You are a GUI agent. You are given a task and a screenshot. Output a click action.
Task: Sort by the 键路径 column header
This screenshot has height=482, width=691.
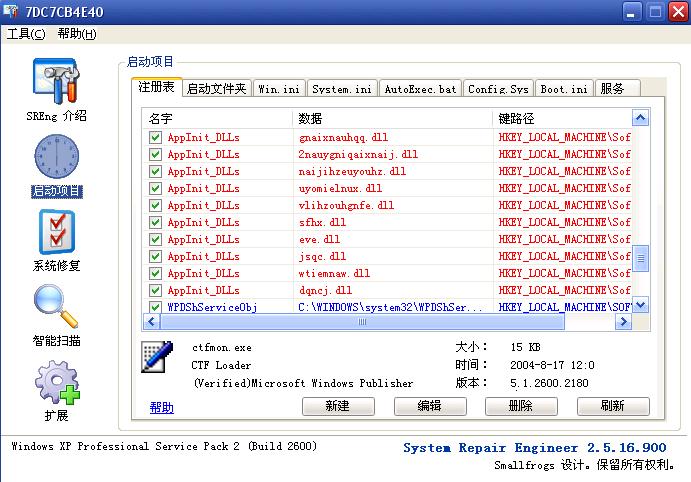tap(562, 119)
